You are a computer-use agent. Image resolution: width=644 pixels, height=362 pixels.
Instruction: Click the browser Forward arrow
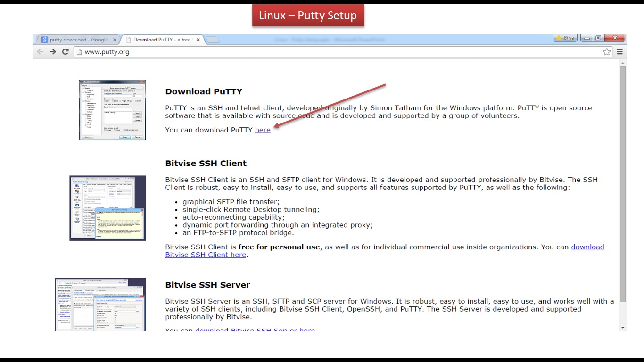(x=53, y=52)
